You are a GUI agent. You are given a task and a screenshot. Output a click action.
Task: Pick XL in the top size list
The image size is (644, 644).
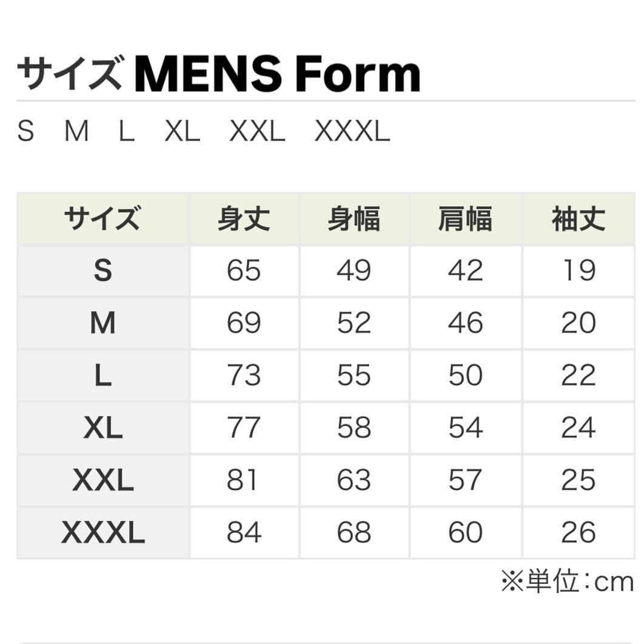pos(182,131)
